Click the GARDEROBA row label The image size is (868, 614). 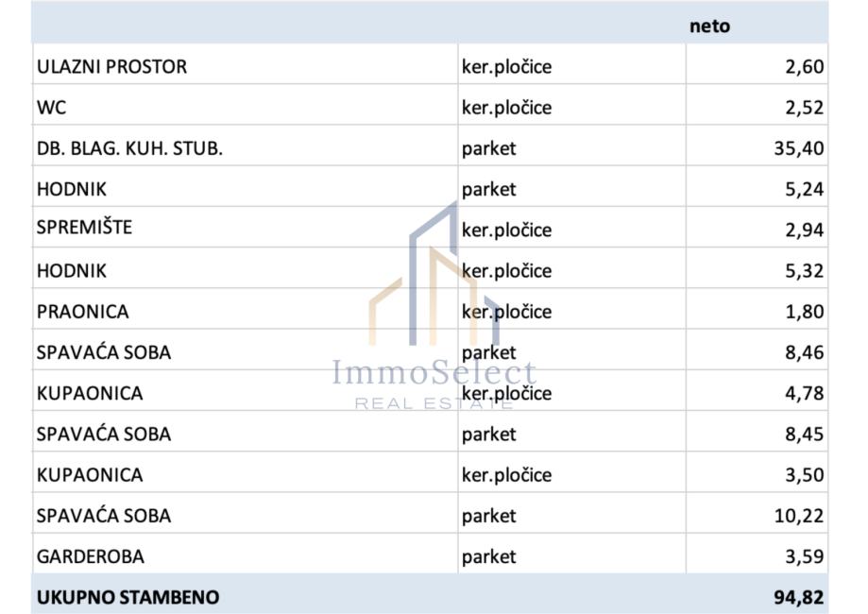pos(90,556)
